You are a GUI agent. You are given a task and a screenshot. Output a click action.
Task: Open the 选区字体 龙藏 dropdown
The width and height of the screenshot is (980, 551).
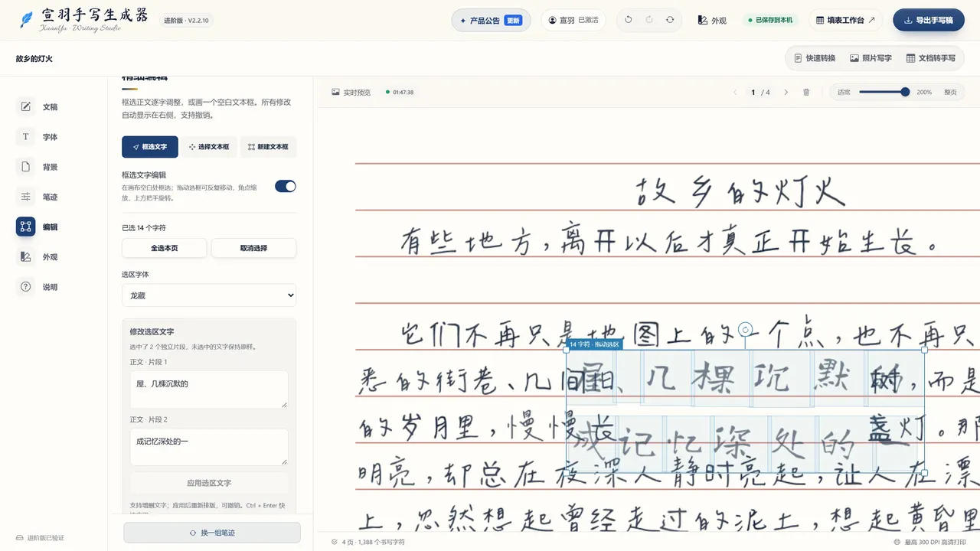209,295
